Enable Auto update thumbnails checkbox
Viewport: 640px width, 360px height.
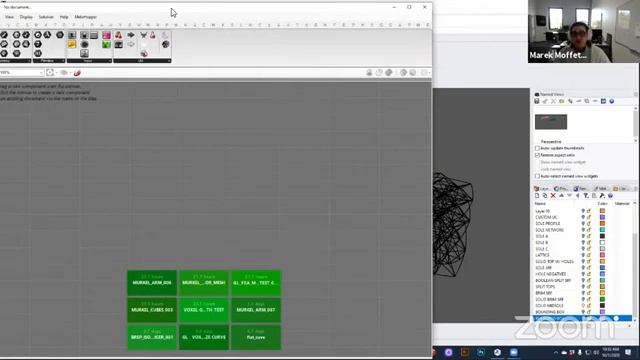click(537, 148)
